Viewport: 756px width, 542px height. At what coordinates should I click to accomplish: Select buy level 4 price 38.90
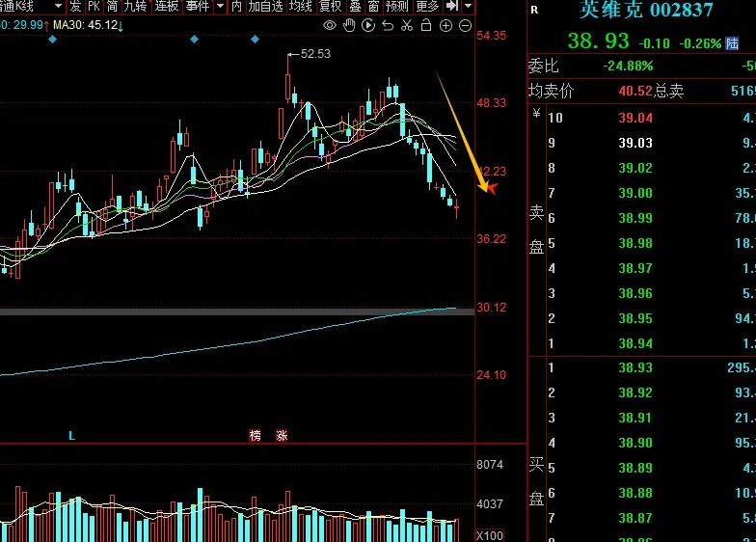point(635,444)
